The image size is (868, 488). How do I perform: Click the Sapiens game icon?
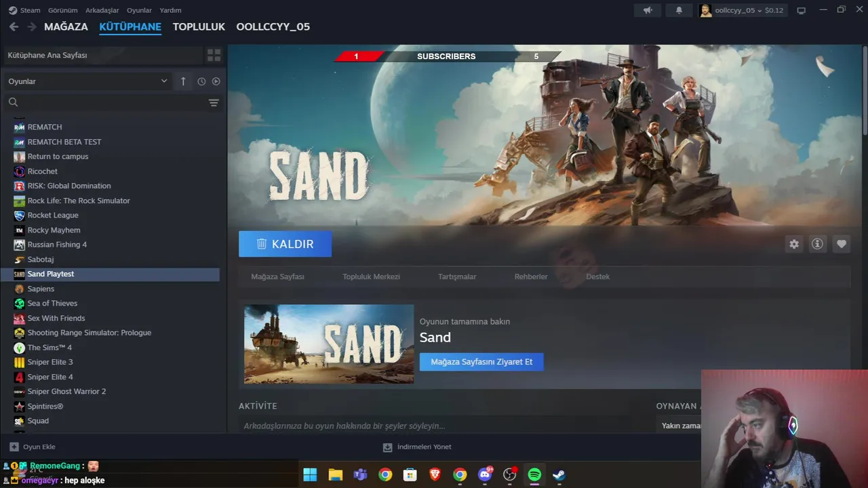pos(20,289)
